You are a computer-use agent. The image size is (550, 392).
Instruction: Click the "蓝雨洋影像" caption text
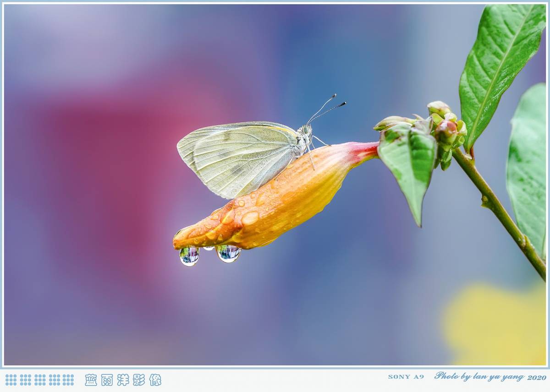(x=123, y=380)
